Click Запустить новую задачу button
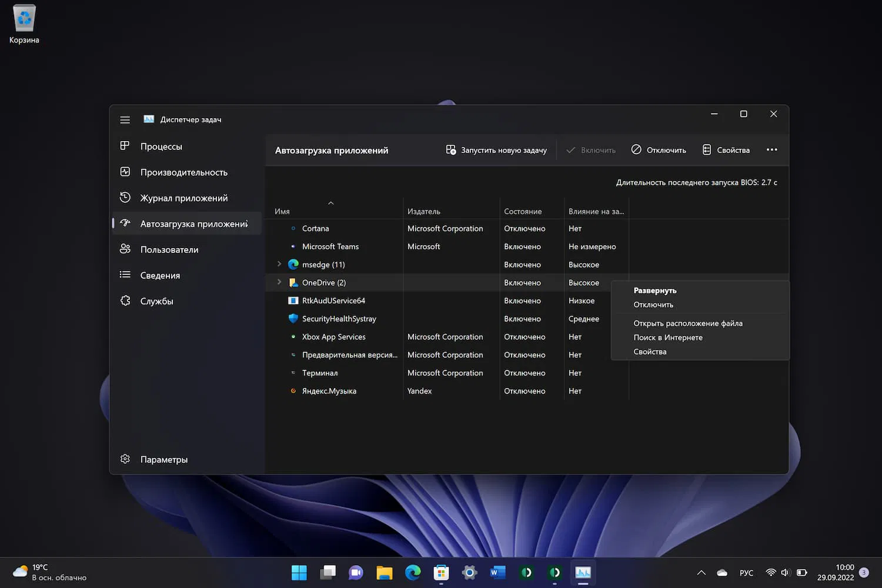Viewport: 882px width, 588px height. pyautogui.click(x=497, y=150)
